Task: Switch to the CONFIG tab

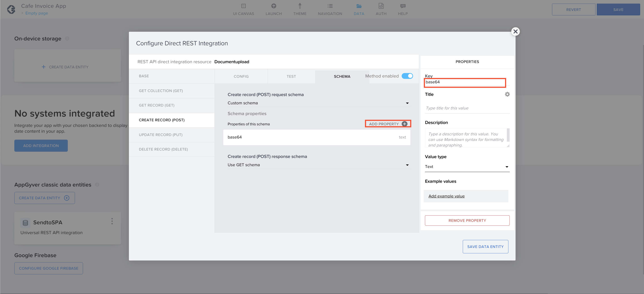Action: (241, 76)
